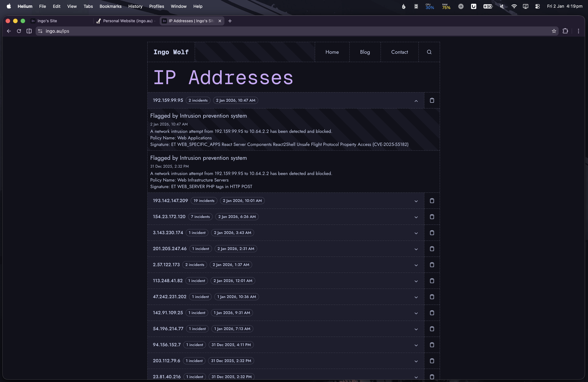Open the macOS Control Center icon
Viewport: 588px width, 382px height.
537,6
